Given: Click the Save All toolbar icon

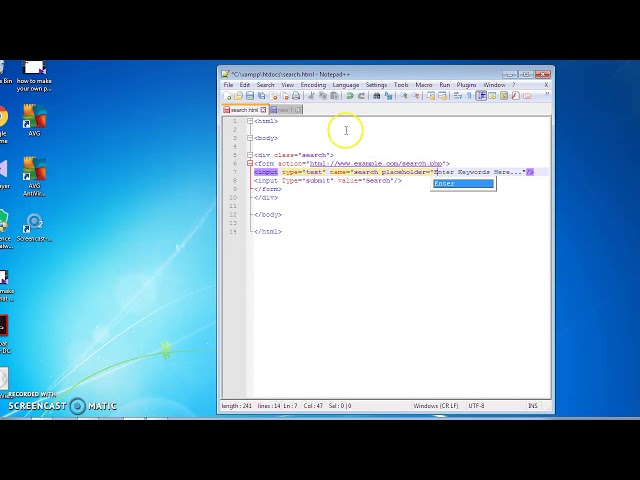Looking at the screenshot, I should [261, 96].
